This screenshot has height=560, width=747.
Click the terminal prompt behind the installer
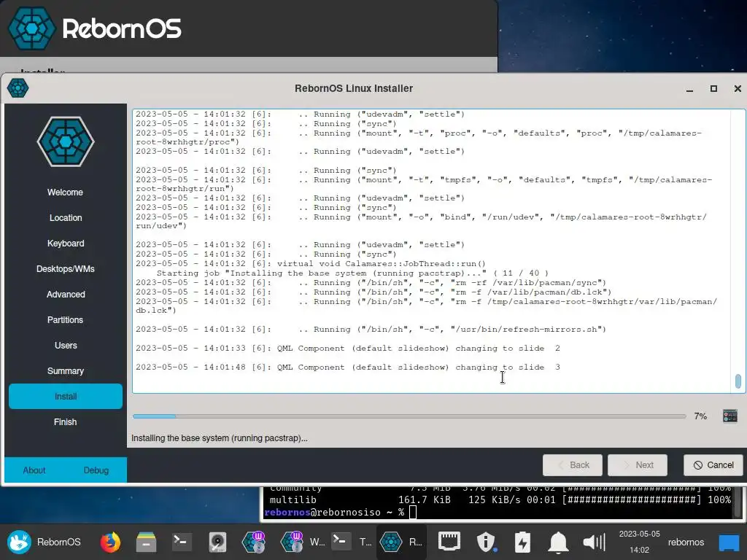340,513
